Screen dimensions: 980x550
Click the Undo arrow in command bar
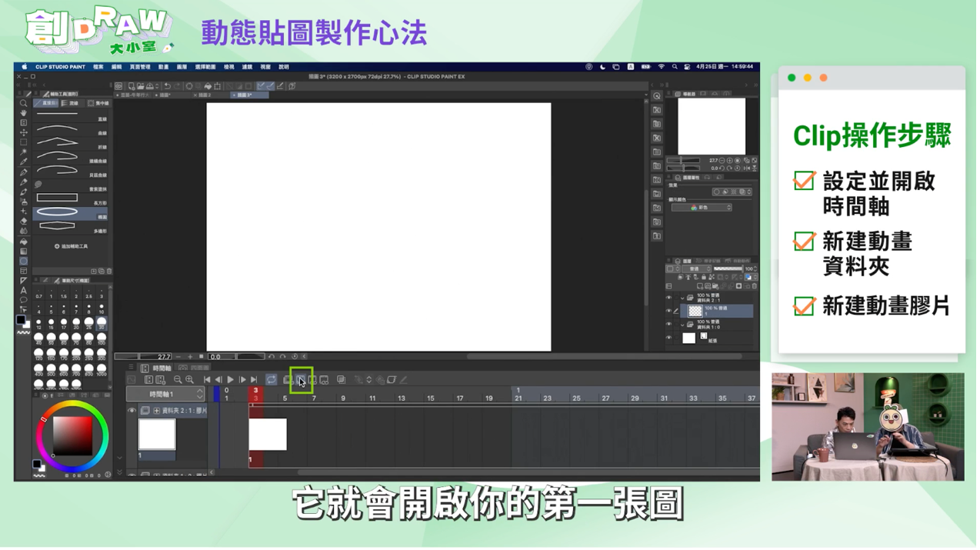click(x=168, y=86)
